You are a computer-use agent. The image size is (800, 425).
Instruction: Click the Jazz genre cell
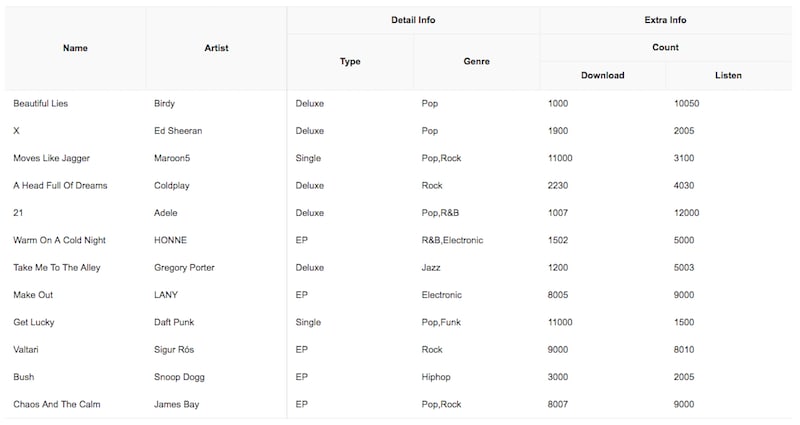[432, 268]
